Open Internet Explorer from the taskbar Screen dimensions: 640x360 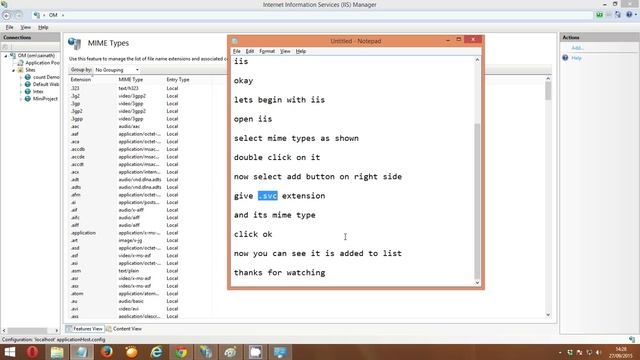(156, 352)
